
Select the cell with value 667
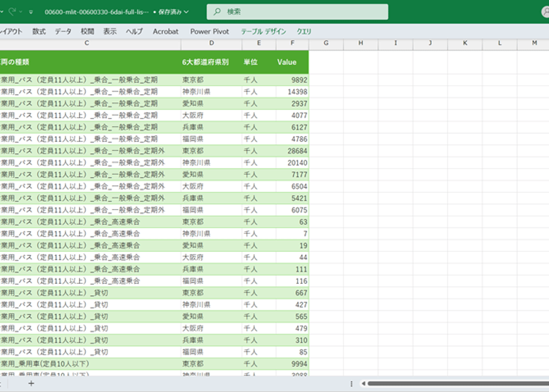(x=292, y=293)
